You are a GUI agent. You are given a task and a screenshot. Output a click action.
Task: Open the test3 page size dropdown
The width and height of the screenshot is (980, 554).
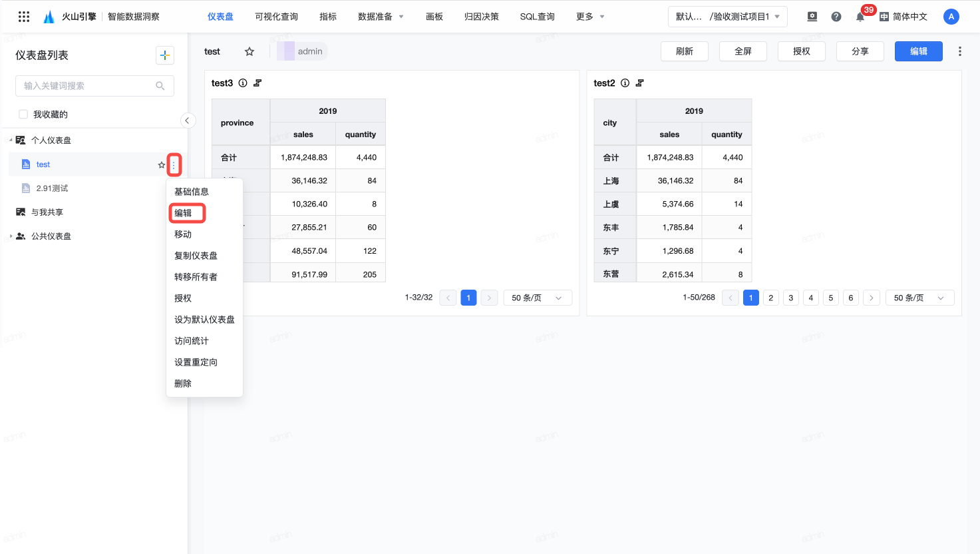[537, 298]
